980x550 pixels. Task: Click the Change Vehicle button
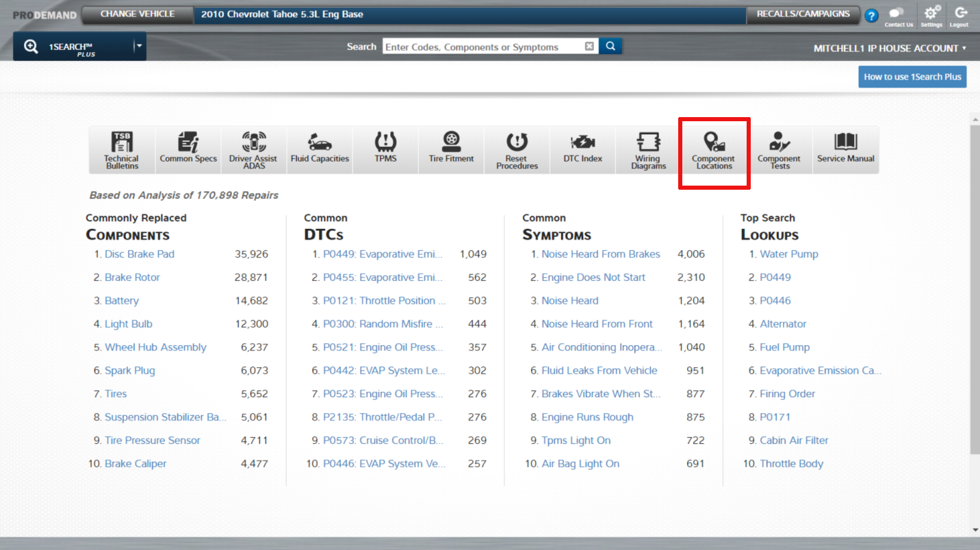click(138, 14)
